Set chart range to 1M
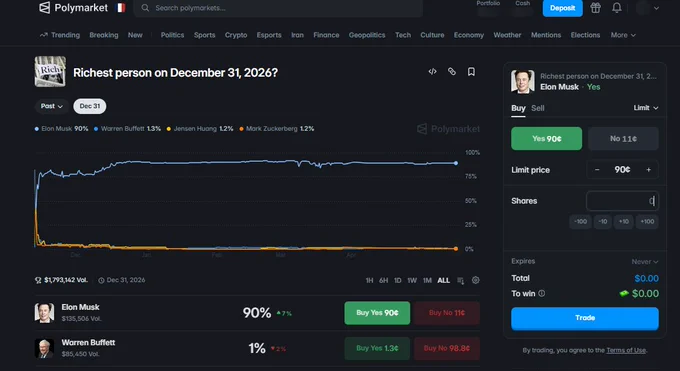Image resolution: width=680 pixels, height=371 pixels. 427,281
